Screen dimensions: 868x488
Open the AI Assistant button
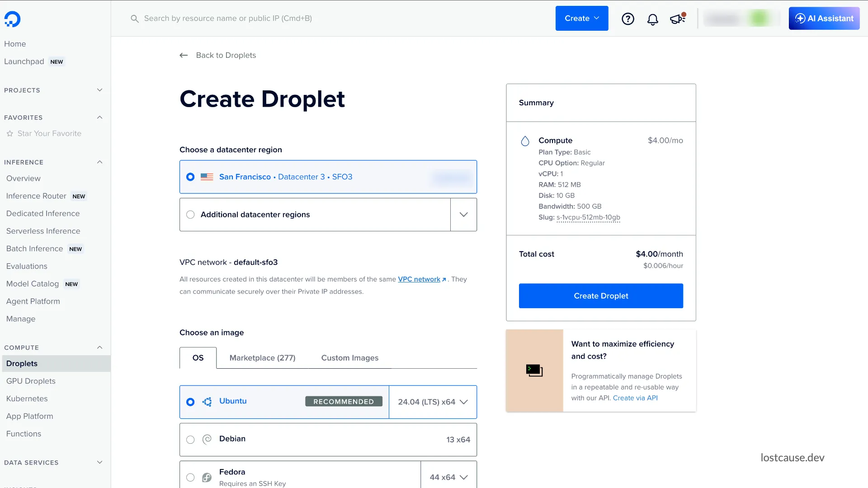point(824,19)
